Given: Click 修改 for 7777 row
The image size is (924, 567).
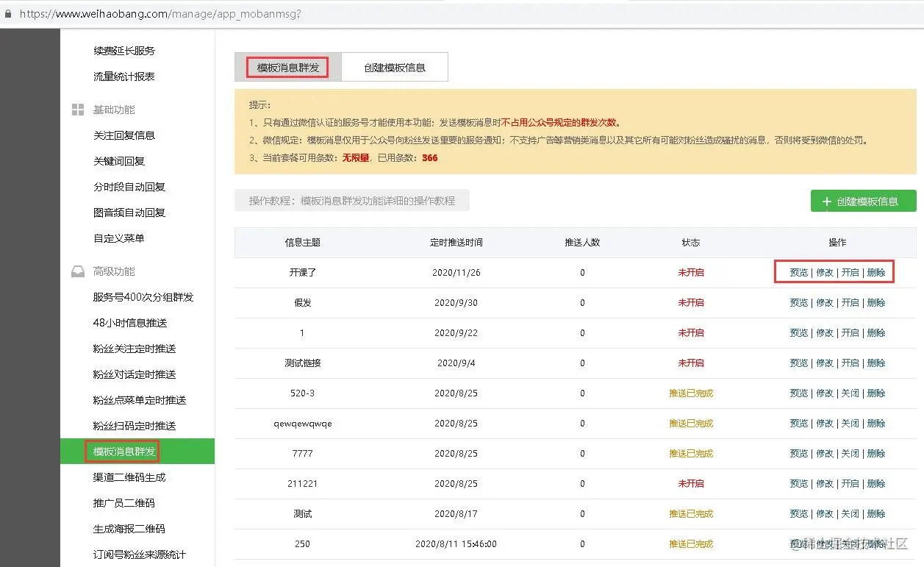Looking at the screenshot, I should (x=825, y=453).
